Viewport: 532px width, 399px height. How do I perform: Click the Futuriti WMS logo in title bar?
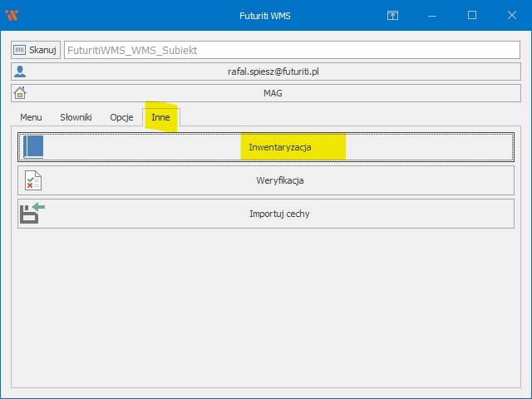pyautogui.click(x=12, y=15)
